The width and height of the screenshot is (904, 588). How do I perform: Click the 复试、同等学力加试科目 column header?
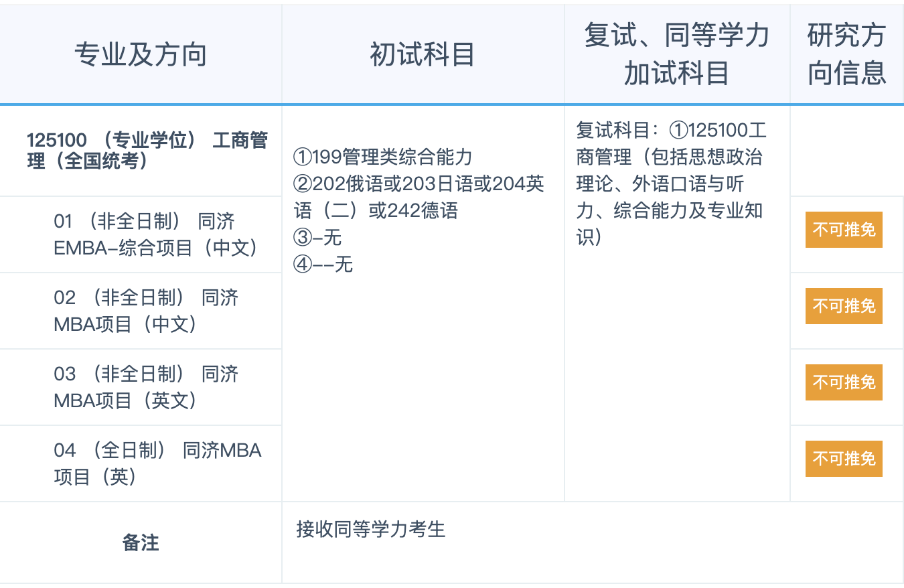point(676,55)
